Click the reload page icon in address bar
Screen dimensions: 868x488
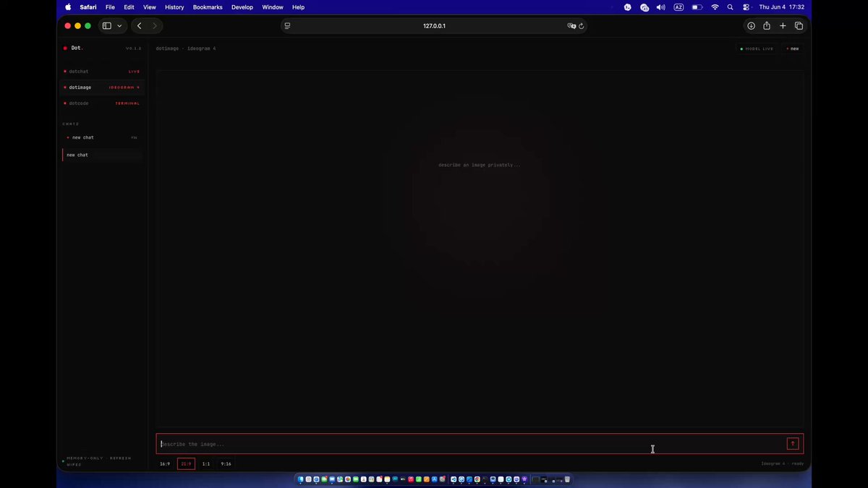581,26
